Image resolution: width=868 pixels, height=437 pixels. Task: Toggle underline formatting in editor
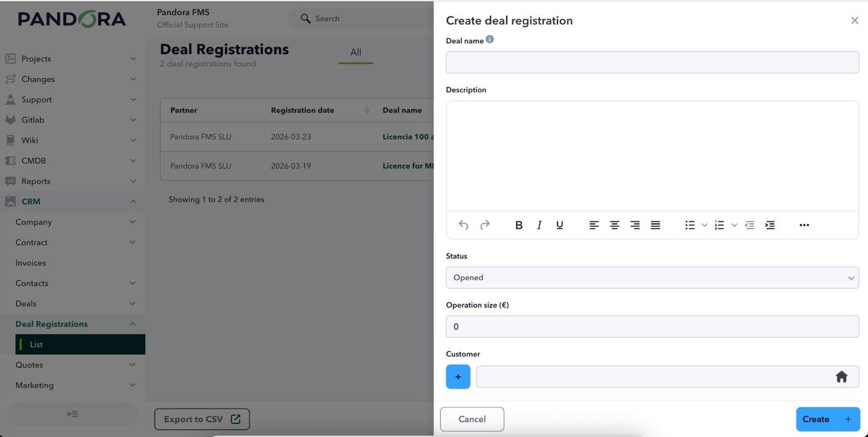[x=559, y=225]
